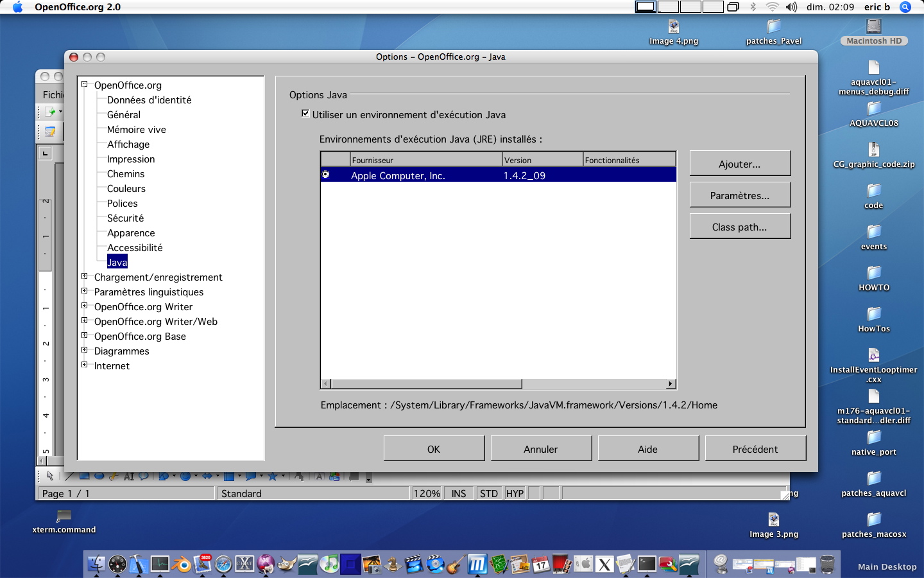This screenshot has width=924, height=578.
Task: Launch GIMP from the dock
Action: coord(287,564)
